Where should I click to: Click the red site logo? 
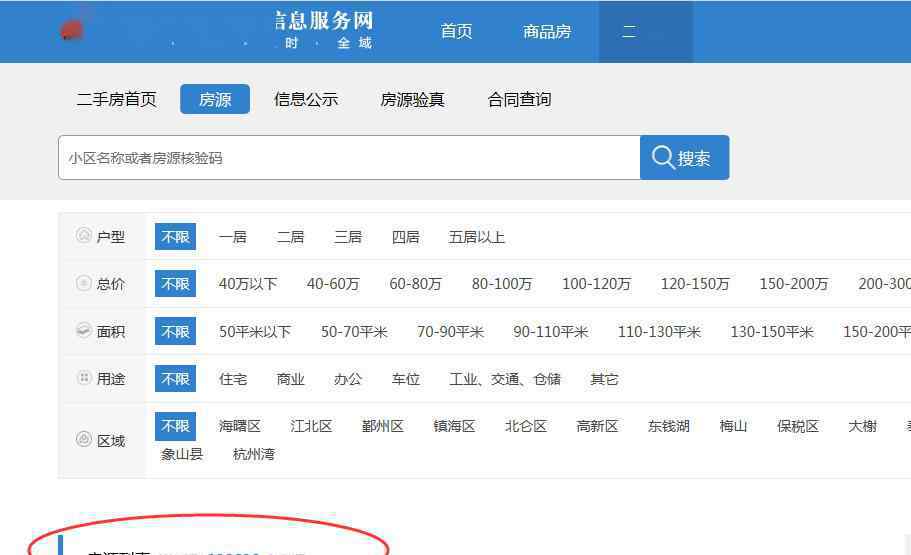point(72,30)
